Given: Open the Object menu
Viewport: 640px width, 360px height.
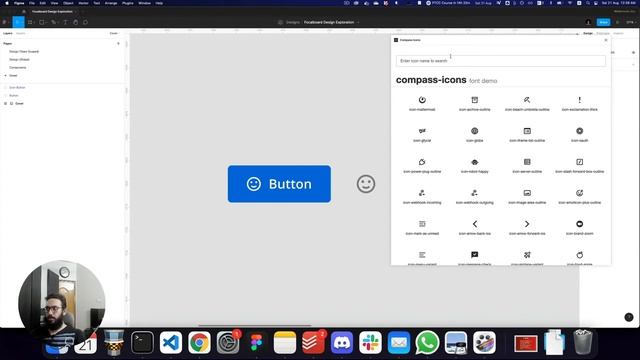Looking at the screenshot, I should (x=68, y=3).
